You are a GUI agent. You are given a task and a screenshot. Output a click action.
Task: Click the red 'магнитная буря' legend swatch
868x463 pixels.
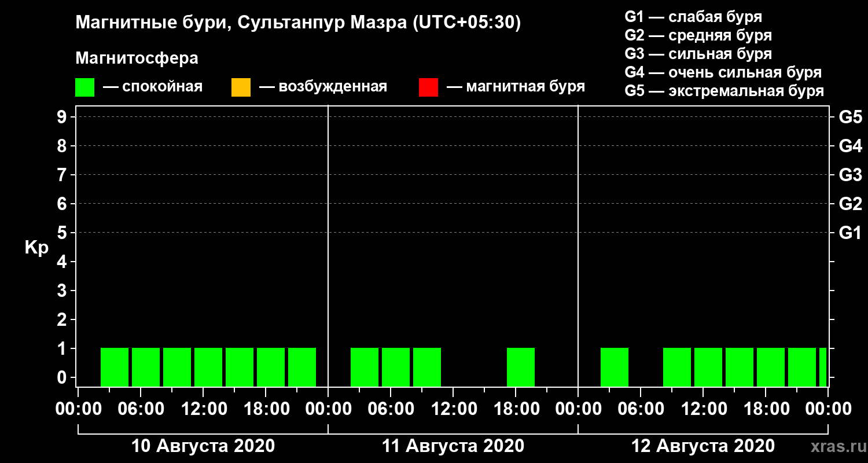click(428, 87)
